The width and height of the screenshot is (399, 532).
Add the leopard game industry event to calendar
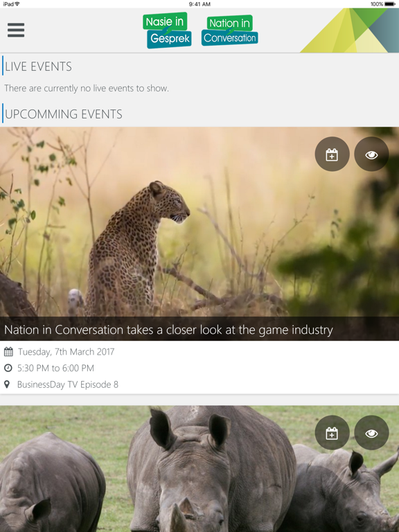[x=332, y=154]
